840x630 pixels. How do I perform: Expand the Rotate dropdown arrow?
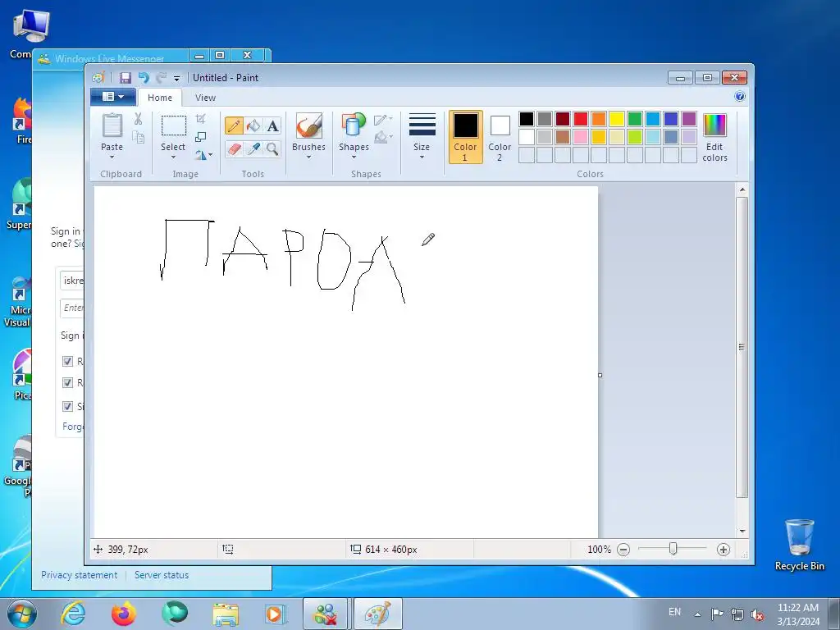pos(211,155)
